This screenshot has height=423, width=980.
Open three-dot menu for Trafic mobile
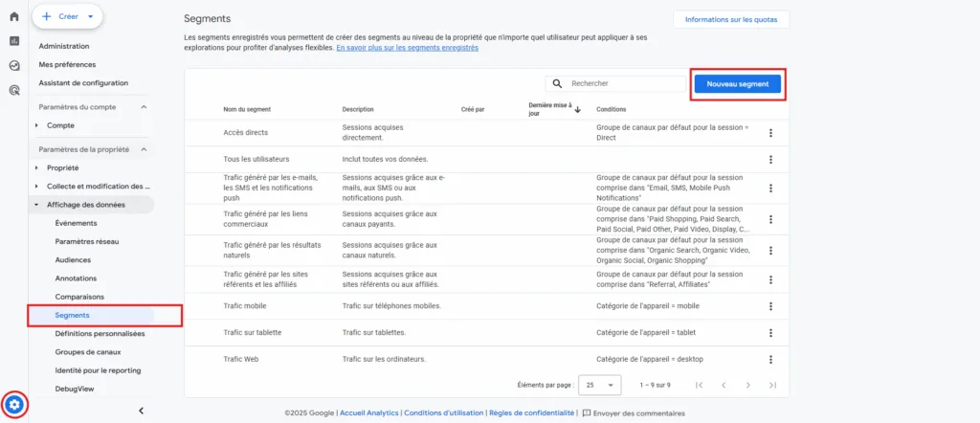click(770, 305)
